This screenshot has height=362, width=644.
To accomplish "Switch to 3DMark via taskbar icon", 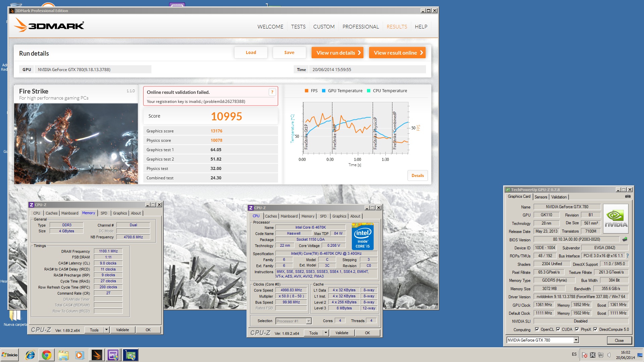I will click(x=97, y=355).
